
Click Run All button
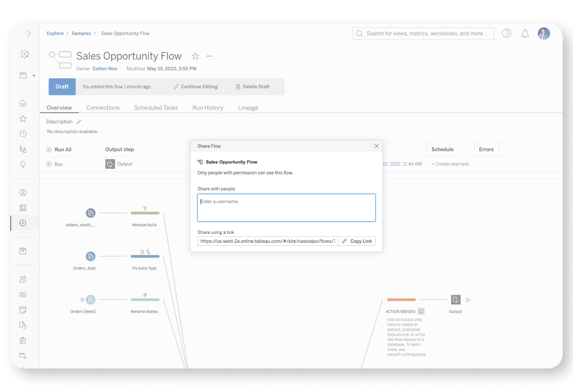point(59,149)
